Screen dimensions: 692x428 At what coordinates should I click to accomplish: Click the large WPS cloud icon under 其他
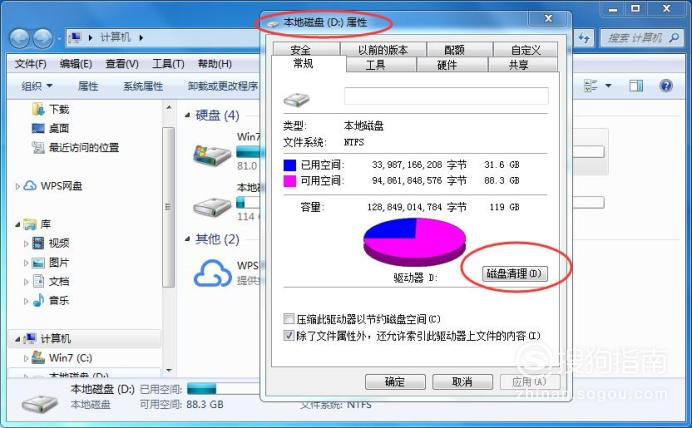click(x=213, y=273)
